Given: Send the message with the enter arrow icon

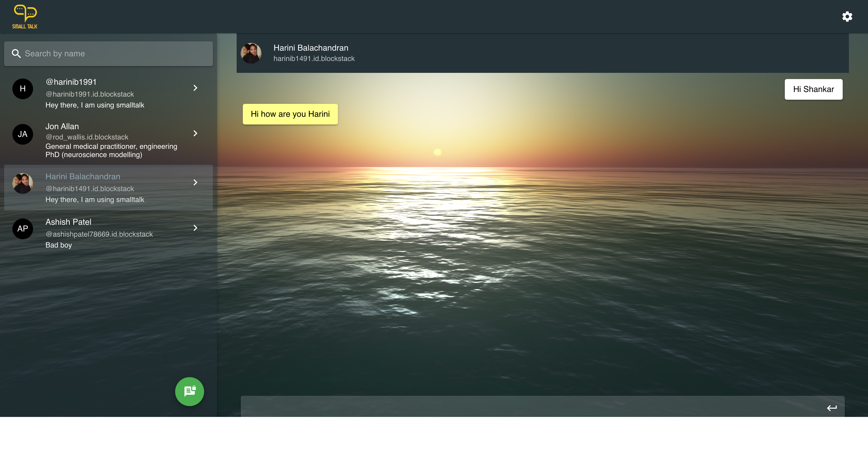Looking at the screenshot, I should point(832,408).
